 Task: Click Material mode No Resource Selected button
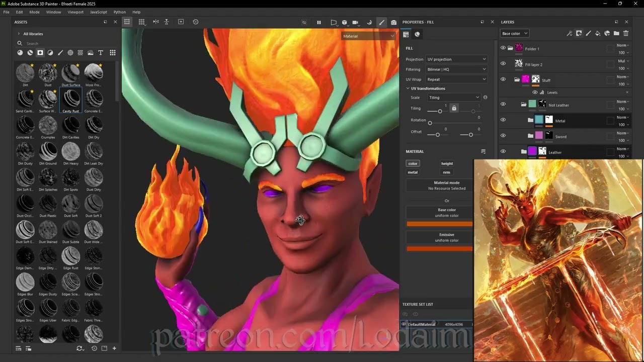(x=440, y=186)
